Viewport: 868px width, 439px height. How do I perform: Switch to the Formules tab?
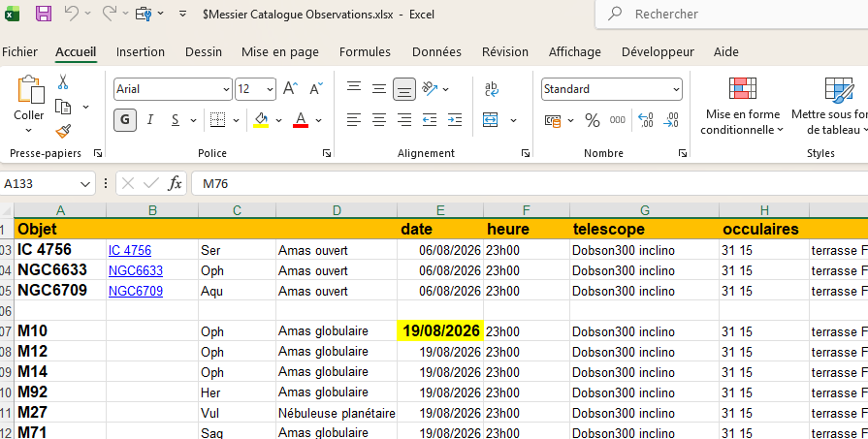coord(365,52)
